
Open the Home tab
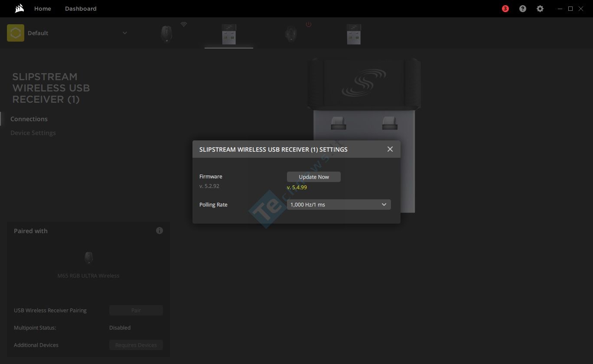pyautogui.click(x=42, y=9)
